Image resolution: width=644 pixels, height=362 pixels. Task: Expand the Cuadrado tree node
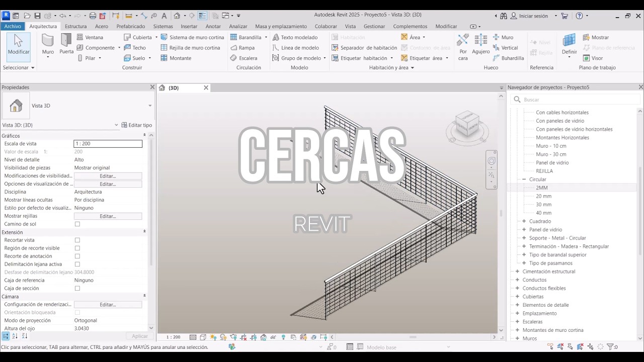(x=524, y=221)
